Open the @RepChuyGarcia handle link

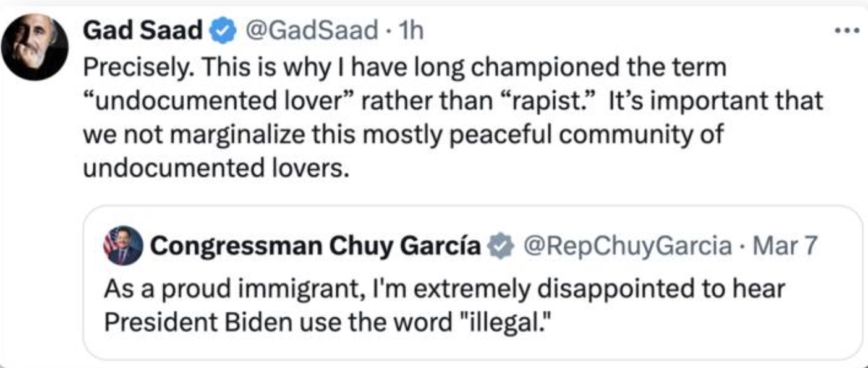click(x=626, y=246)
